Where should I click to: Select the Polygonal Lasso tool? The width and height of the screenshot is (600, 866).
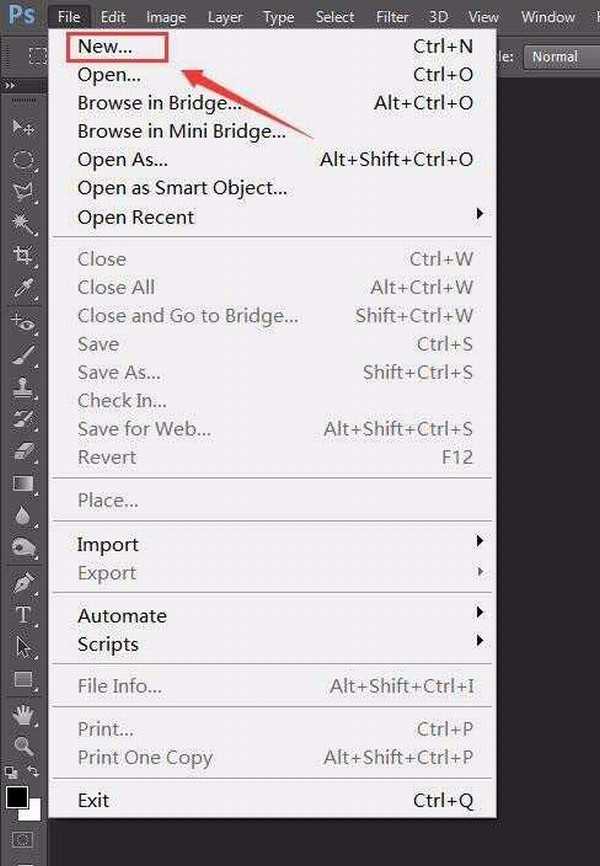click(x=22, y=191)
